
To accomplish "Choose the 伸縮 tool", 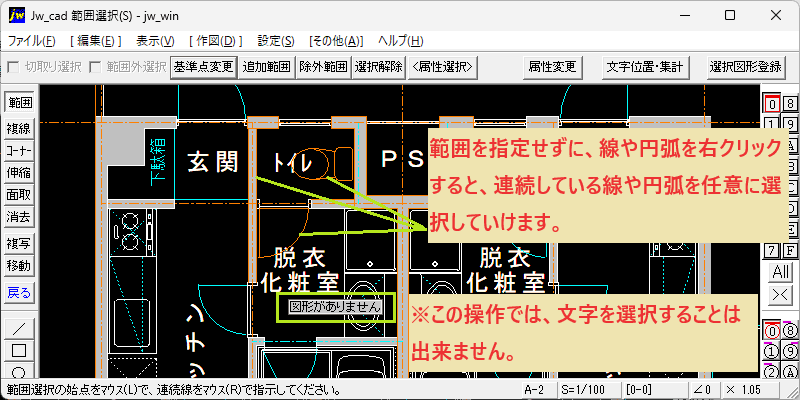I will 19,173.
